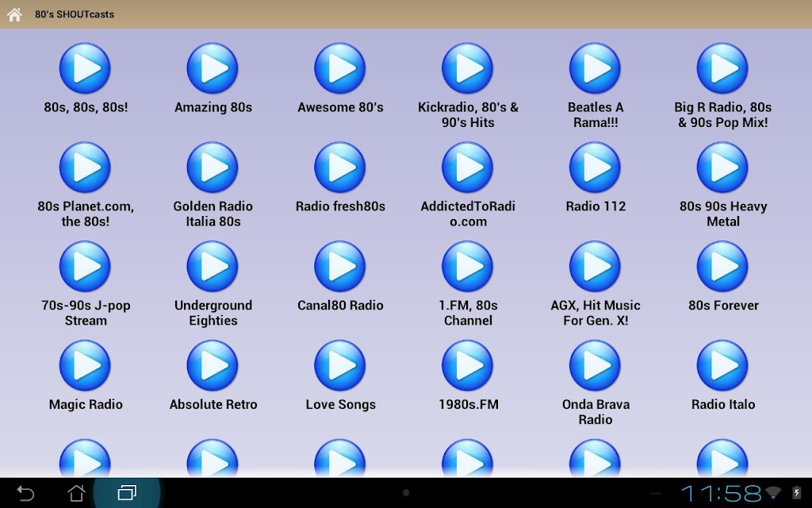Select the 'Radio fresh80s' label
This screenshot has height=508, width=812.
pyautogui.click(x=340, y=206)
